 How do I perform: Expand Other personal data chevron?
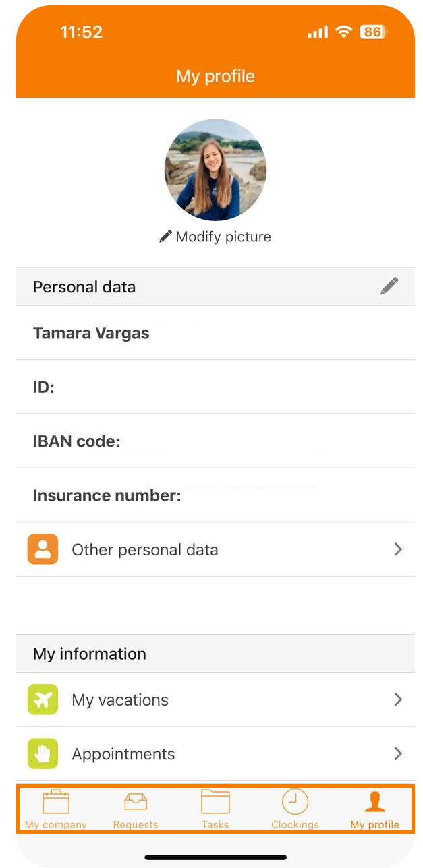pos(398,549)
